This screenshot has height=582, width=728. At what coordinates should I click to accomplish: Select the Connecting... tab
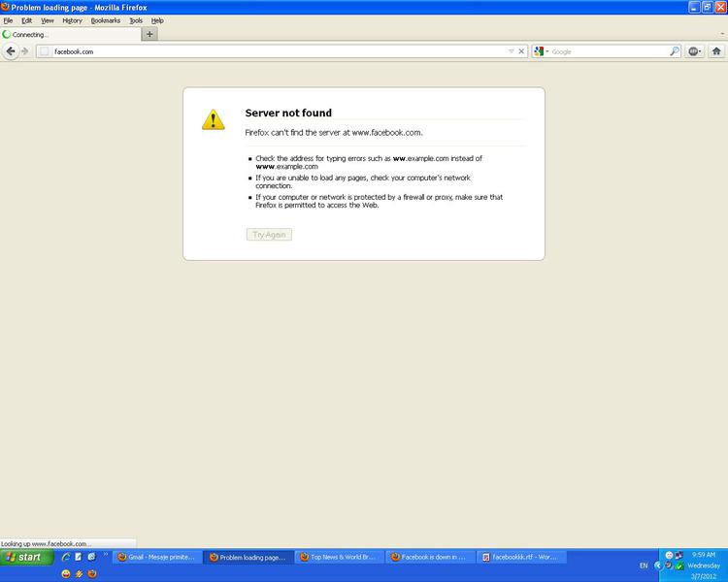click(x=71, y=34)
